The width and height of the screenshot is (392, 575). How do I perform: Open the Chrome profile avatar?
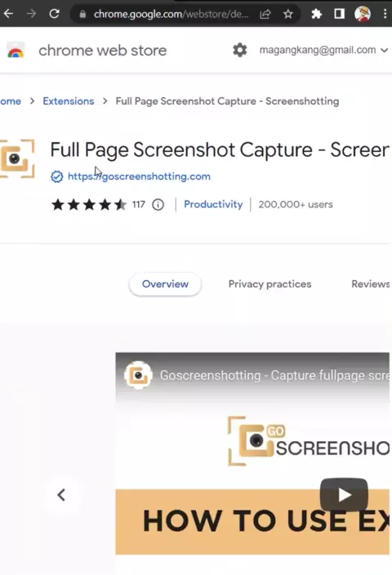[363, 14]
